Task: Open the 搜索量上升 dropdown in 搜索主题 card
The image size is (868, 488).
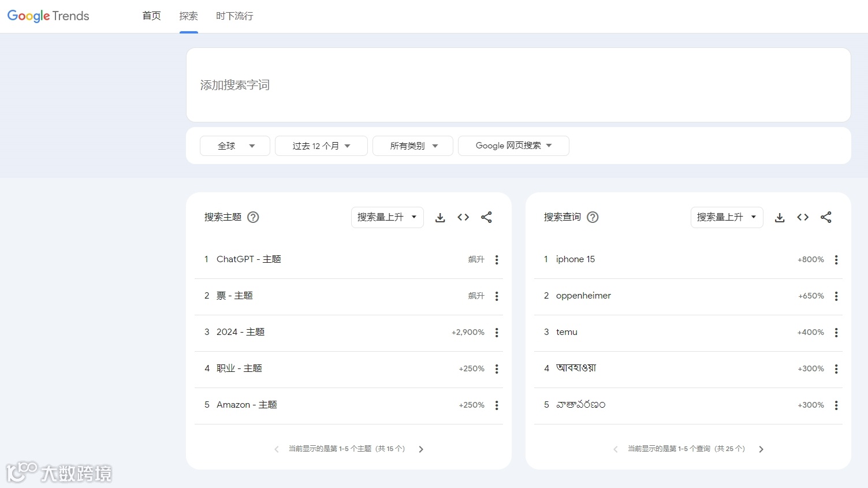Action: tap(388, 217)
